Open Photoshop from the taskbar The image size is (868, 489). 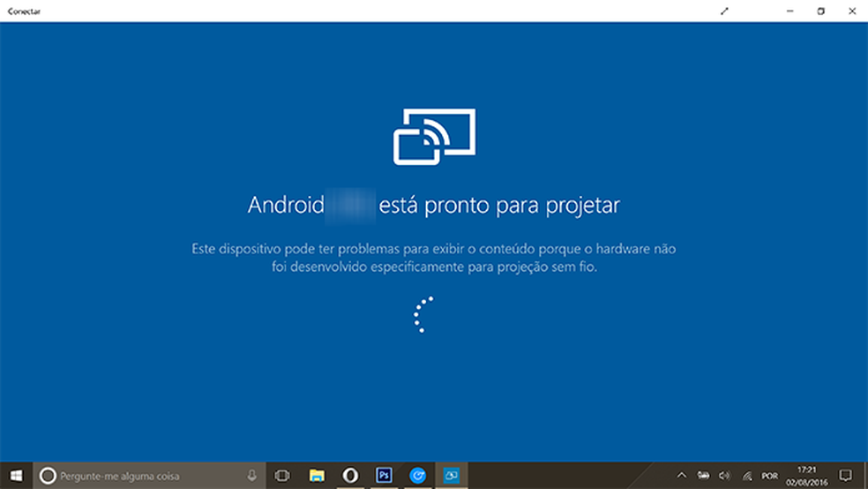384,476
